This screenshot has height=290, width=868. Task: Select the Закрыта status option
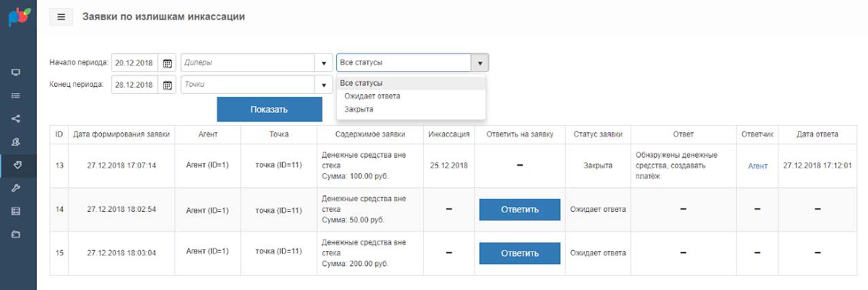[411, 109]
